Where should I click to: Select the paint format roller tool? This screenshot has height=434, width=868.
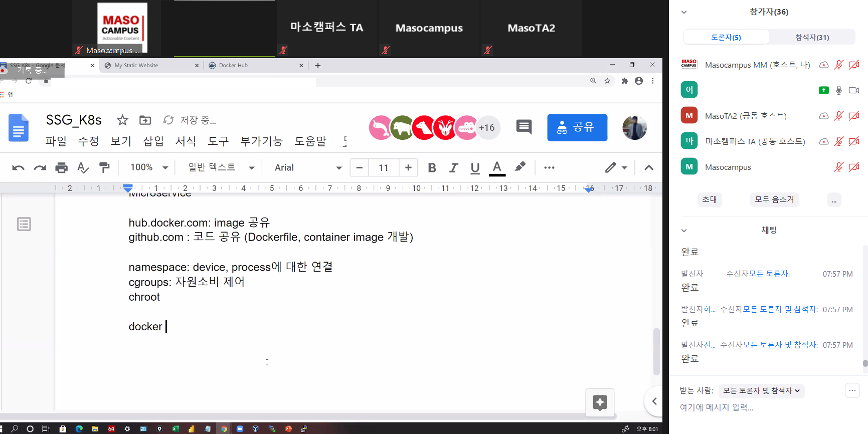pyautogui.click(x=104, y=168)
